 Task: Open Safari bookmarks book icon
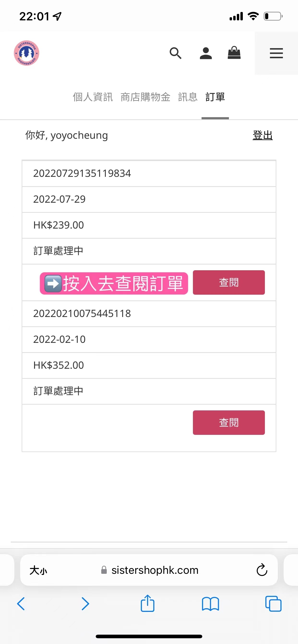(210, 604)
